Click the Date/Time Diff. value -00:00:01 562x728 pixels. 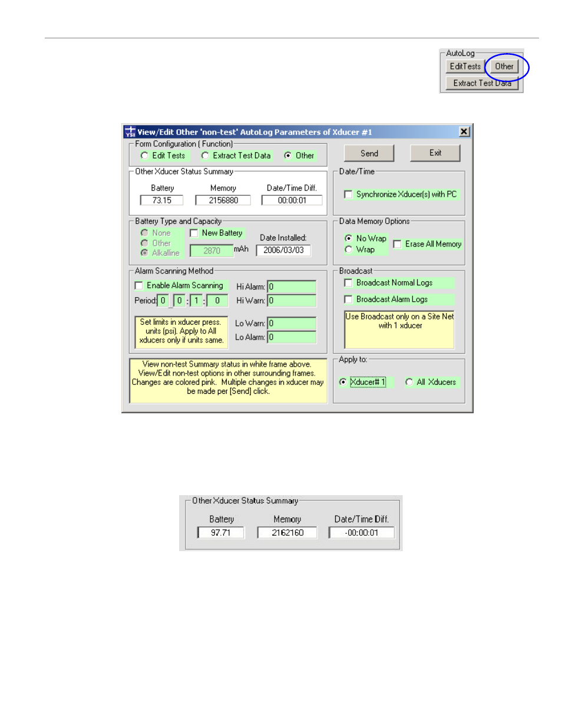(x=362, y=533)
